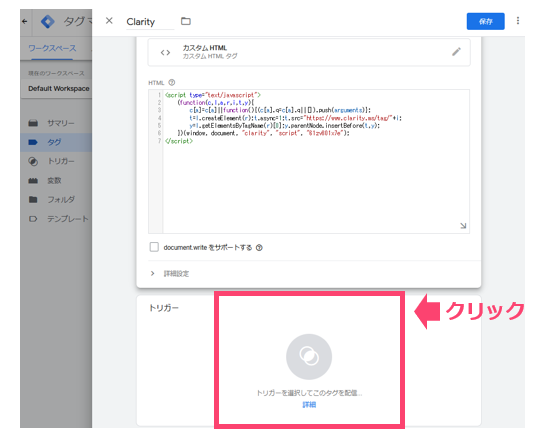Click the back arrow in the header
560x442 pixels.
[x=25, y=21]
